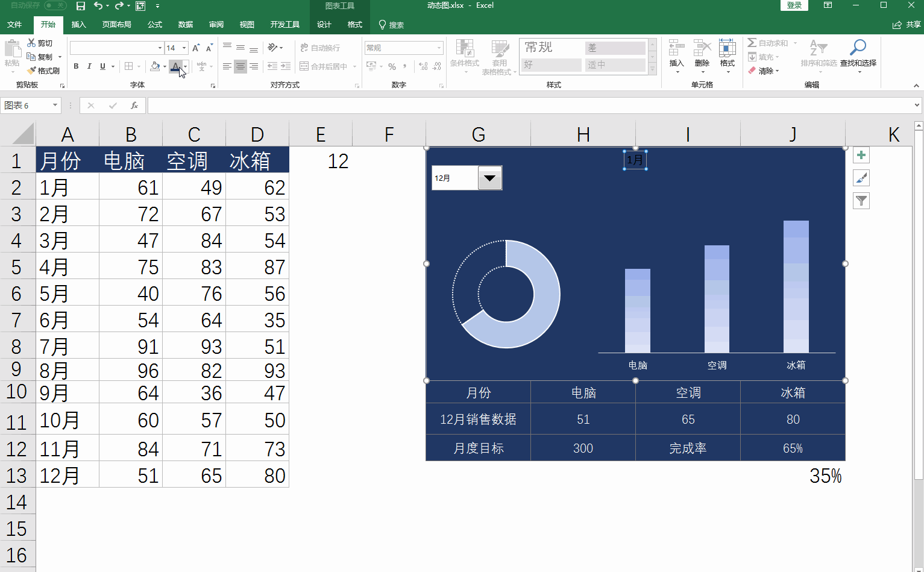Apply the 适中 (Neutral) cell style
The height and width of the screenshot is (572, 924).
click(x=615, y=64)
